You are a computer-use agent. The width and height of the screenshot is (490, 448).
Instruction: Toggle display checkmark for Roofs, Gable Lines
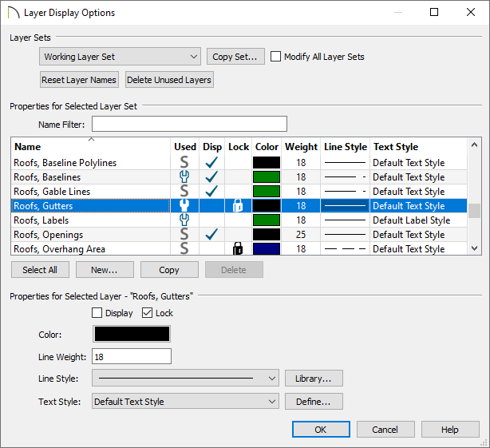coord(211,192)
